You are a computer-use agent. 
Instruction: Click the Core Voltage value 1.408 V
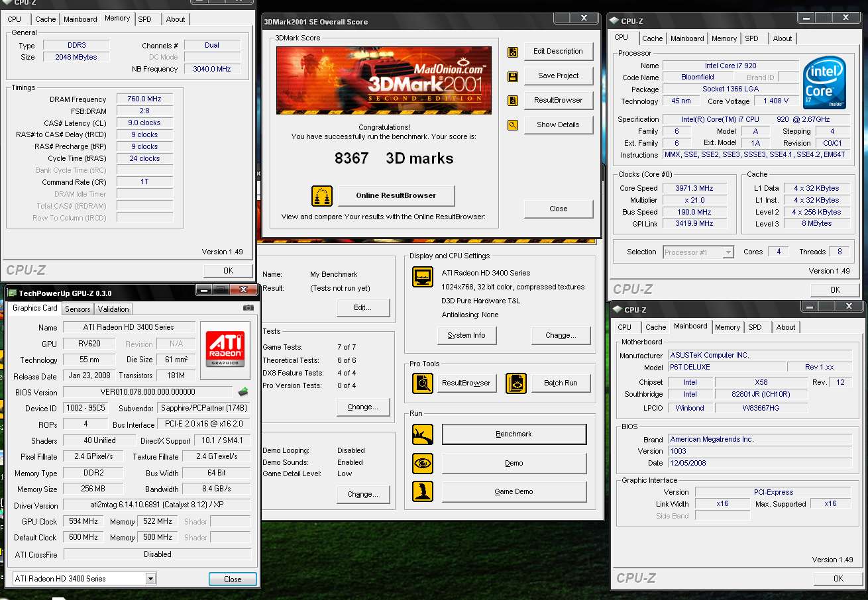tap(776, 101)
